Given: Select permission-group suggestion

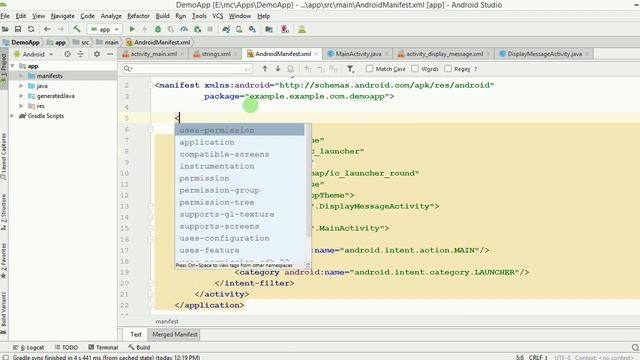Looking at the screenshot, I should [240, 190].
